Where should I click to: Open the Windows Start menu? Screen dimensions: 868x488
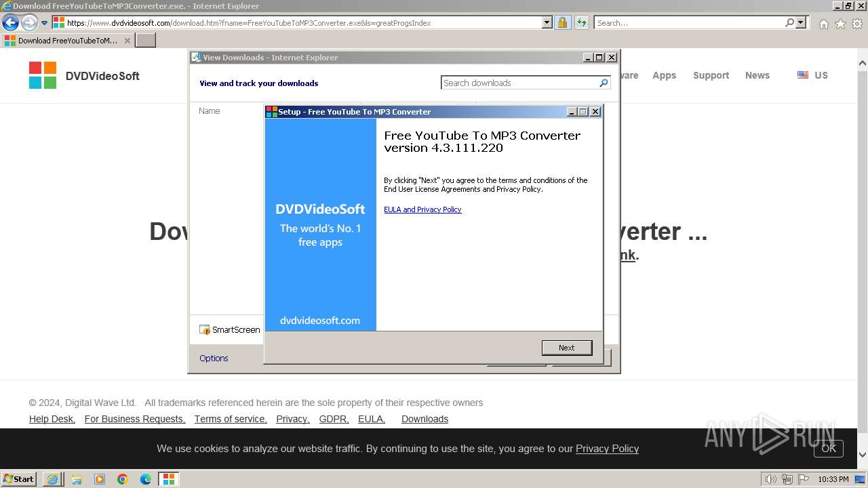[x=18, y=479]
